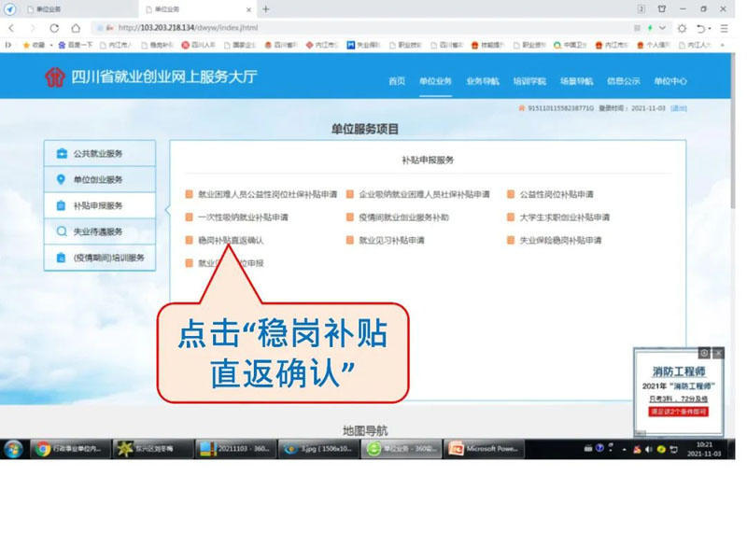Click the Windows Start button
The image size is (747, 560).
[x=13, y=449]
